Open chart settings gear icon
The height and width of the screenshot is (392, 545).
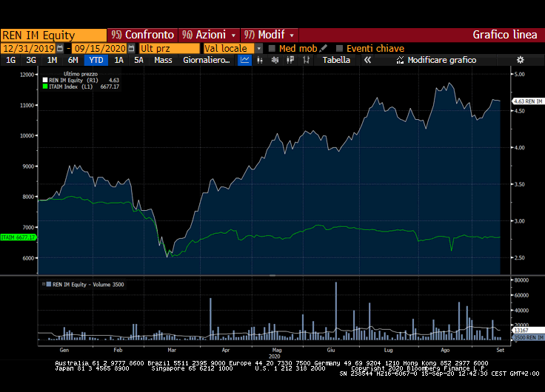tap(520, 60)
